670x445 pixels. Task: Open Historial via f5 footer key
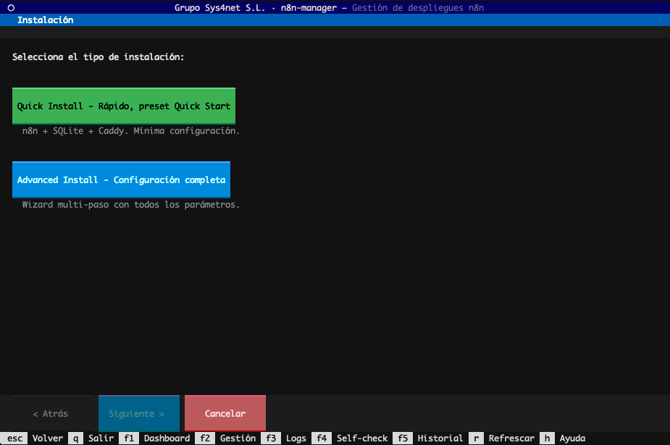429,438
